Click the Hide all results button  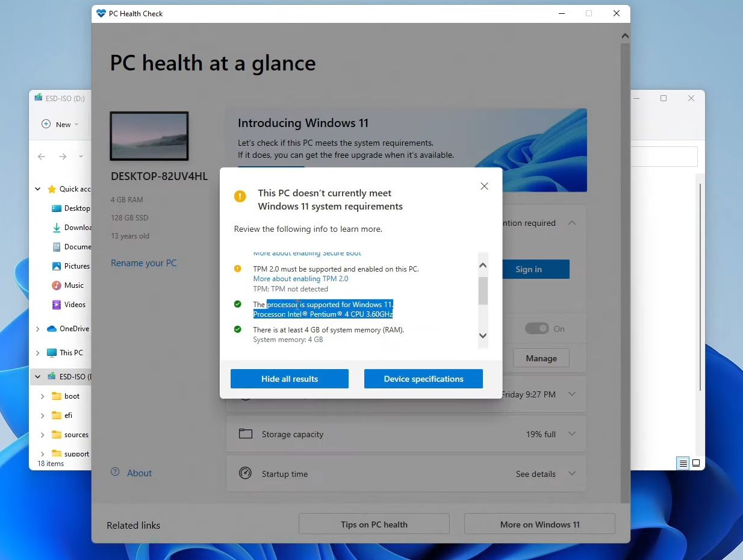(289, 378)
